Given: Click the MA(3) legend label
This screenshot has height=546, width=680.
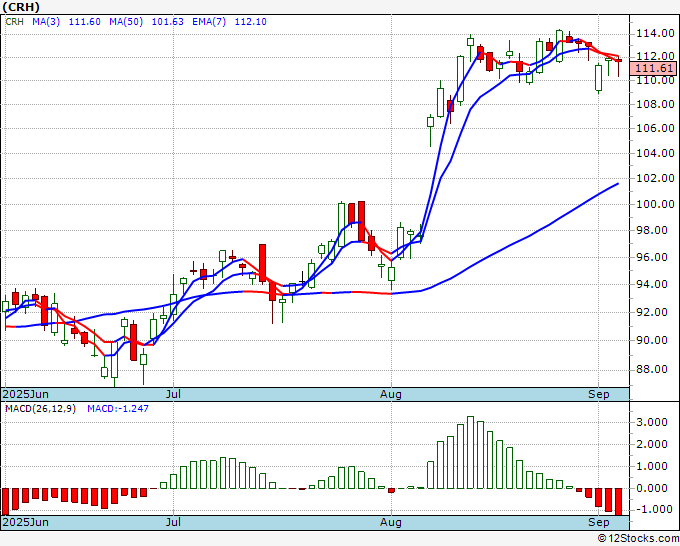Looking at the screenshot, I should [46, 22].
